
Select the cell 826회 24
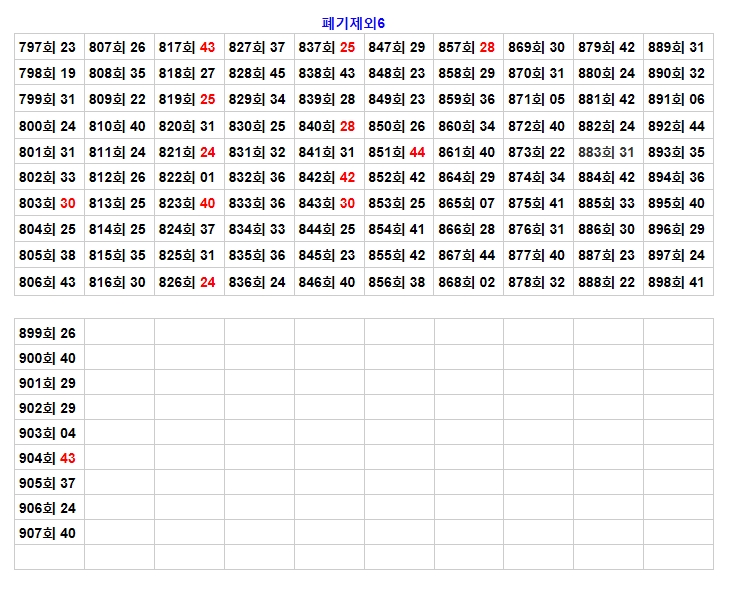188,282
